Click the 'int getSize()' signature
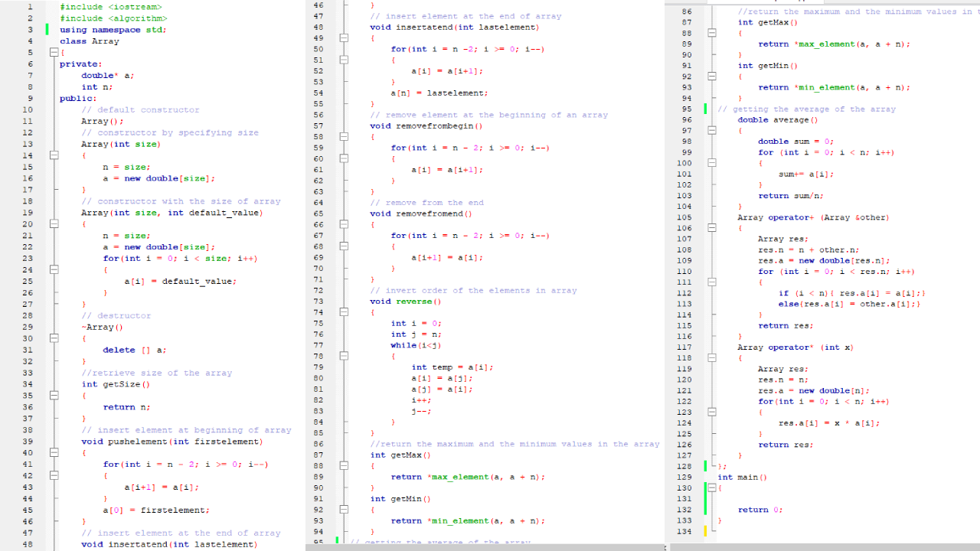The image size is (980, 551). pyautogui.click(x=116, y=385)
